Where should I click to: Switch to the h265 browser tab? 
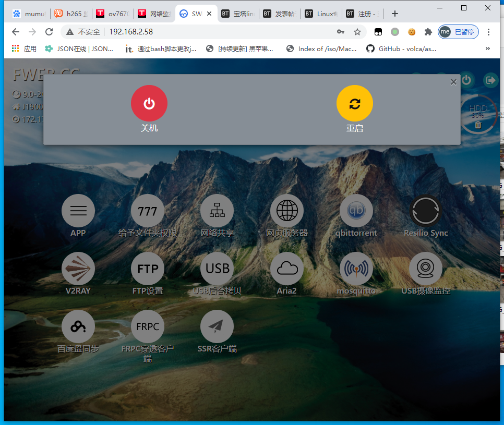point(70,14)
